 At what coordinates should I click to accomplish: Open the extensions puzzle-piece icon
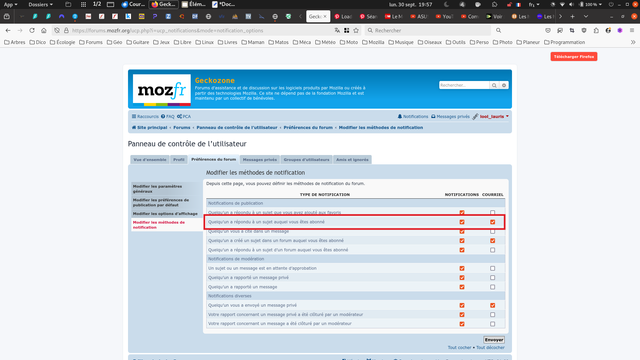(596, 31)
